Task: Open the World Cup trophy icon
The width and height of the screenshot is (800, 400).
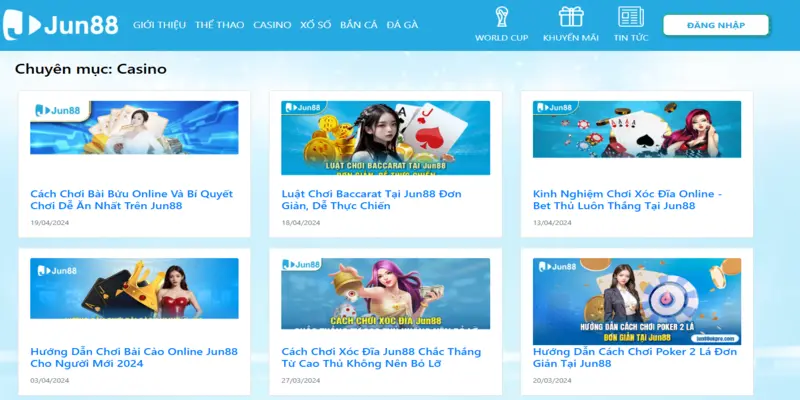Action: [x=502, y=17]
